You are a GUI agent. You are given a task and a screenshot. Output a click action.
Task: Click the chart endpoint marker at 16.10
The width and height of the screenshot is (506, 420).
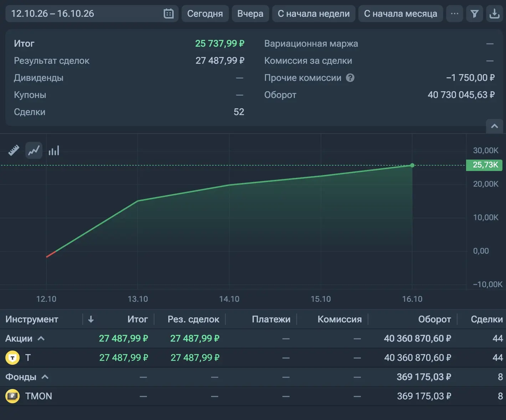(x=412, y=165)
